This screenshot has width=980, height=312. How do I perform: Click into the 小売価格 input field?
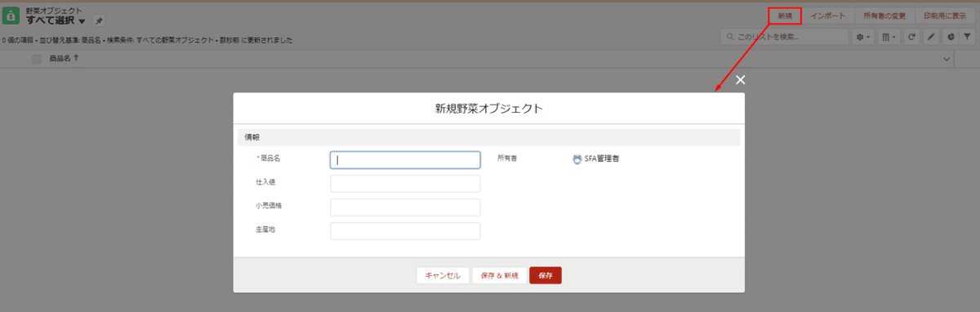pyautogui.click(x=405, y=207)
